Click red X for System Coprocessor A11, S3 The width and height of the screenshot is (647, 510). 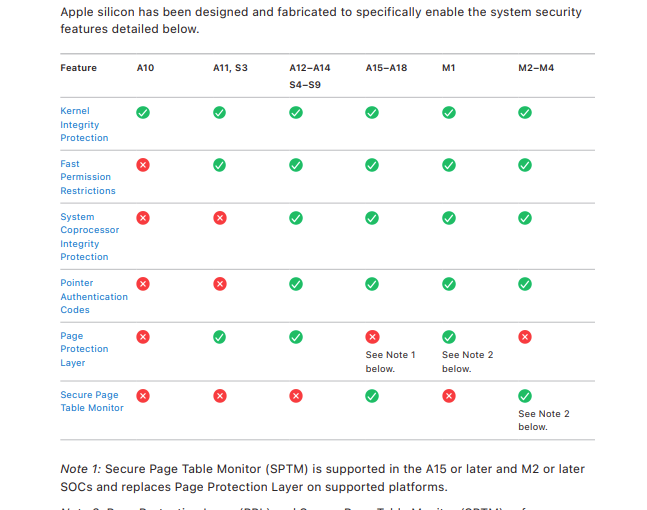(x=220, y=218)
